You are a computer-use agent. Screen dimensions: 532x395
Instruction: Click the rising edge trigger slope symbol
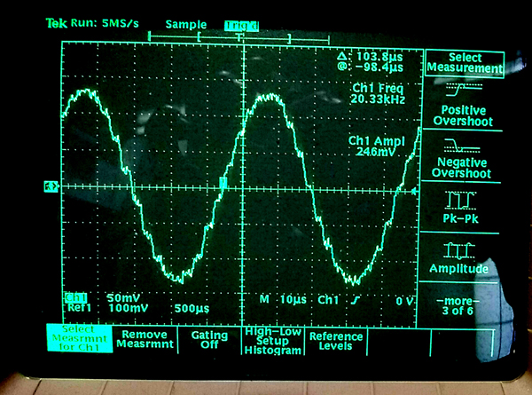coord(356,300)
